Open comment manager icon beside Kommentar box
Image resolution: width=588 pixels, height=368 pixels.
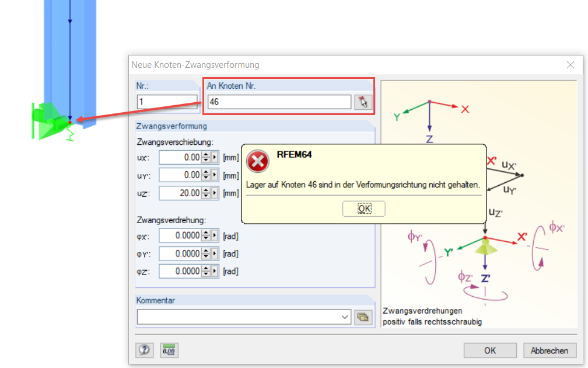point(363,318)
